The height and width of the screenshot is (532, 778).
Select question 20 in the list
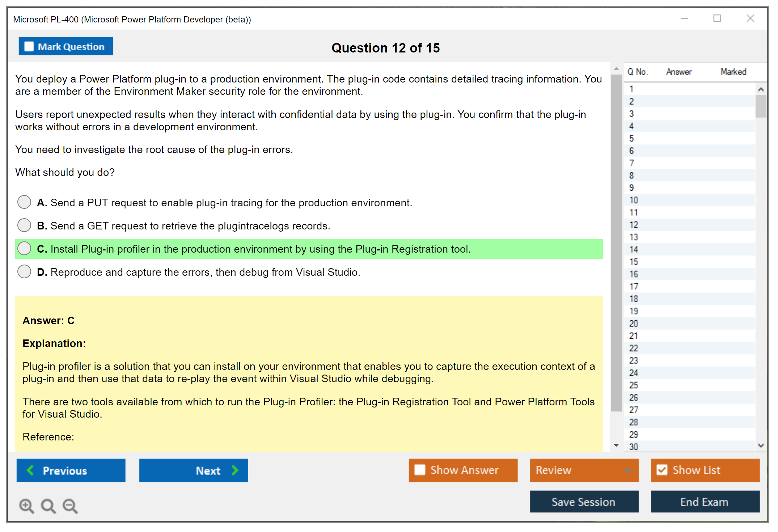pyautogui.click(x=634, y=324)
